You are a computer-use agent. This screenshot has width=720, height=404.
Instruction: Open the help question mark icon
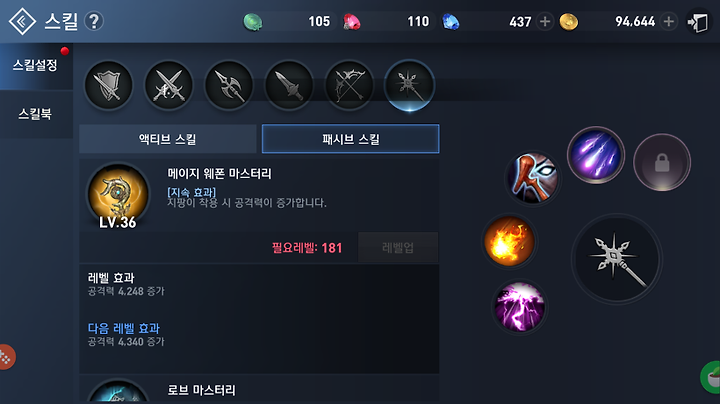[x=94, y=21]
